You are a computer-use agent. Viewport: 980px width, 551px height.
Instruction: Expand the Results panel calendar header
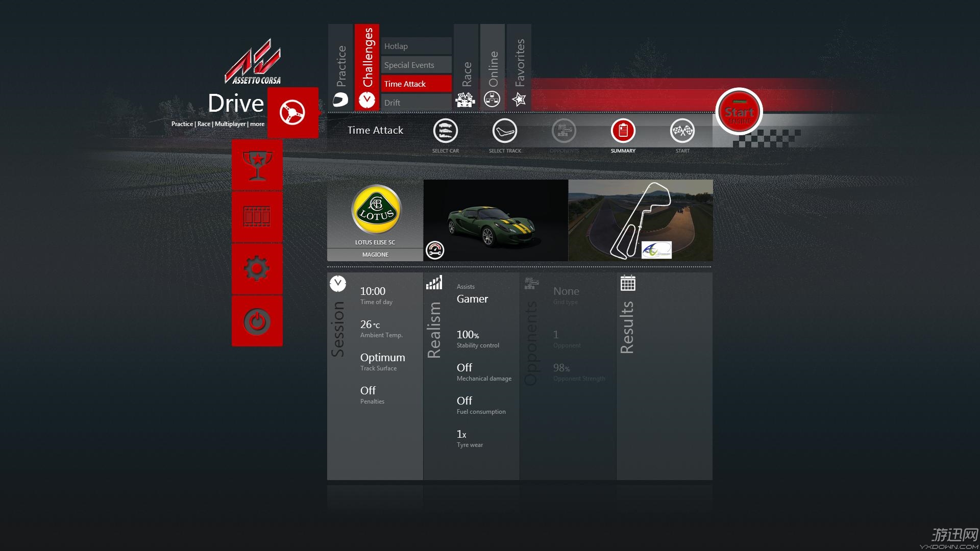coord(628,283)
